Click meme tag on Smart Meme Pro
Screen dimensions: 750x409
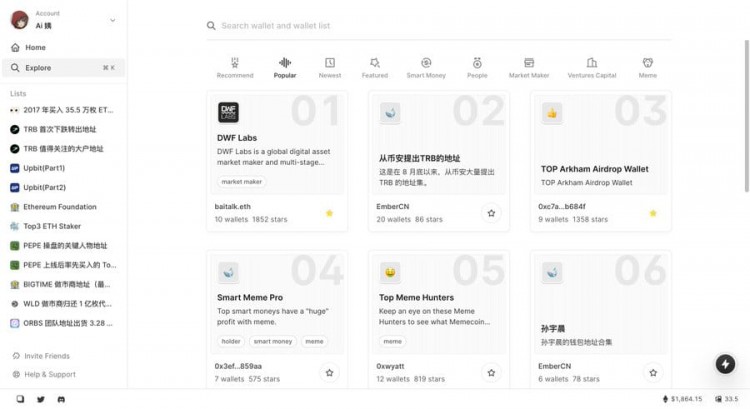click(314, 342)
